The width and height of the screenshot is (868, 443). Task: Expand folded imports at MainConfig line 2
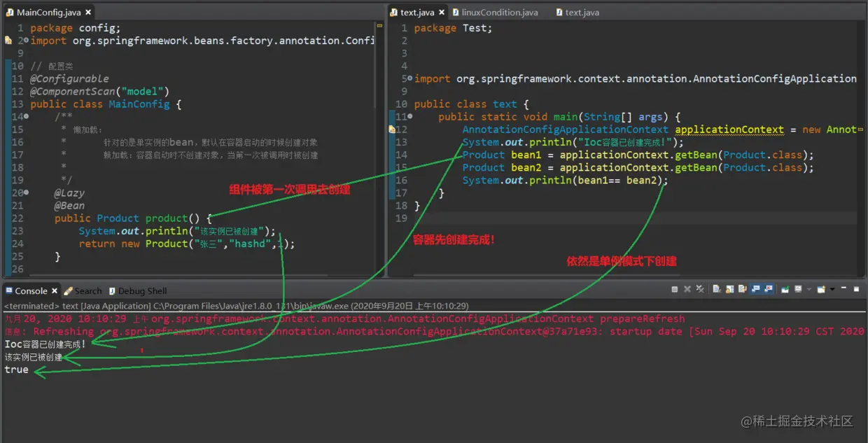tap(27, 41)
